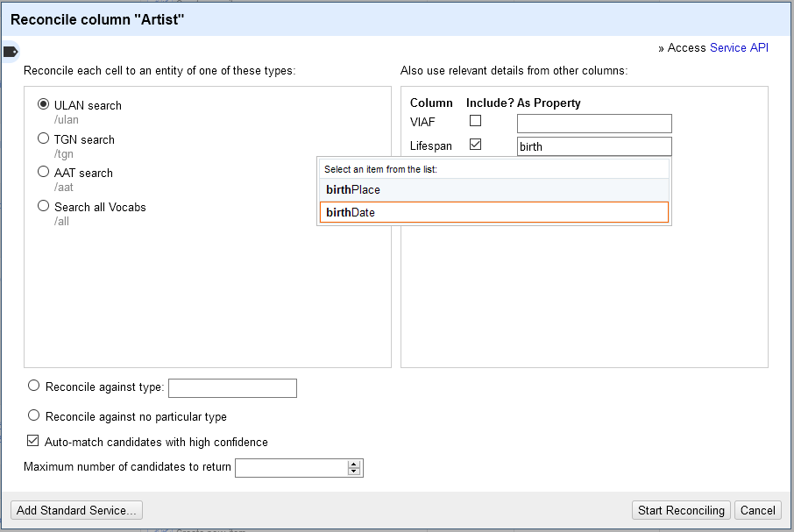The width and height of the screenshot is (794, 532).
Task: Uncheck the Lifespan include checkbox
Action: (x=475, y=145)
